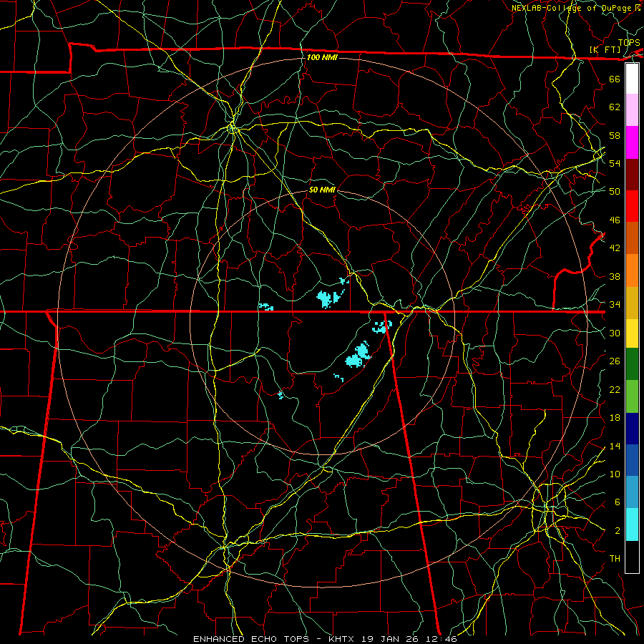The height and width of the screenshot is (644, 644).
Task: Click the TH threshold legend label
Action: point(615,559)
